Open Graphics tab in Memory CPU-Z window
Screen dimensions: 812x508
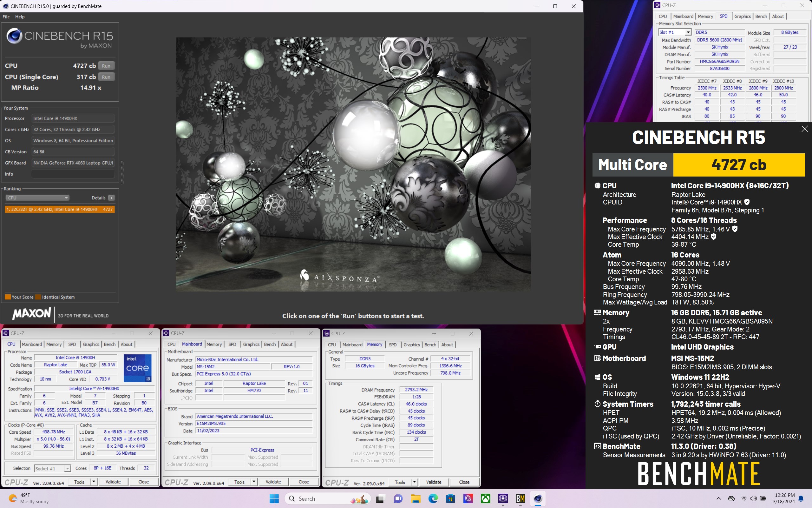(x=412, y=345)
